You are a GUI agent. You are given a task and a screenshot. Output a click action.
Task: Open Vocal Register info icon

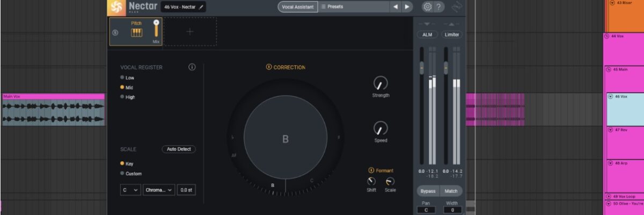click(x=192, y=67)
